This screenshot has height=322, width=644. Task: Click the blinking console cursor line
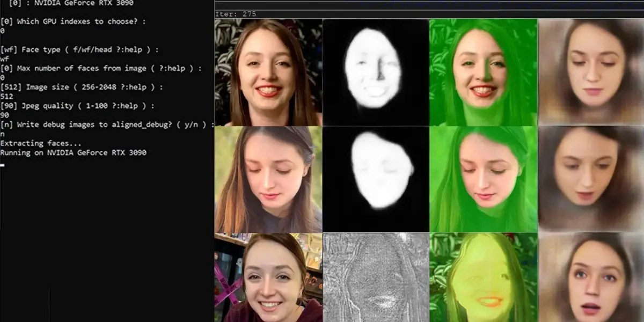pyautogui.click(x=3, y=165)
